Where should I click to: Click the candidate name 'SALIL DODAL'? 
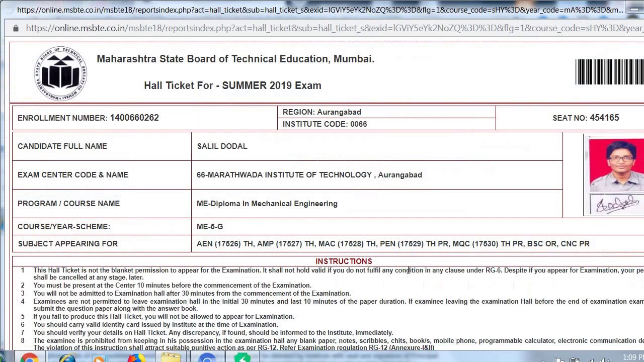[222, 146]
